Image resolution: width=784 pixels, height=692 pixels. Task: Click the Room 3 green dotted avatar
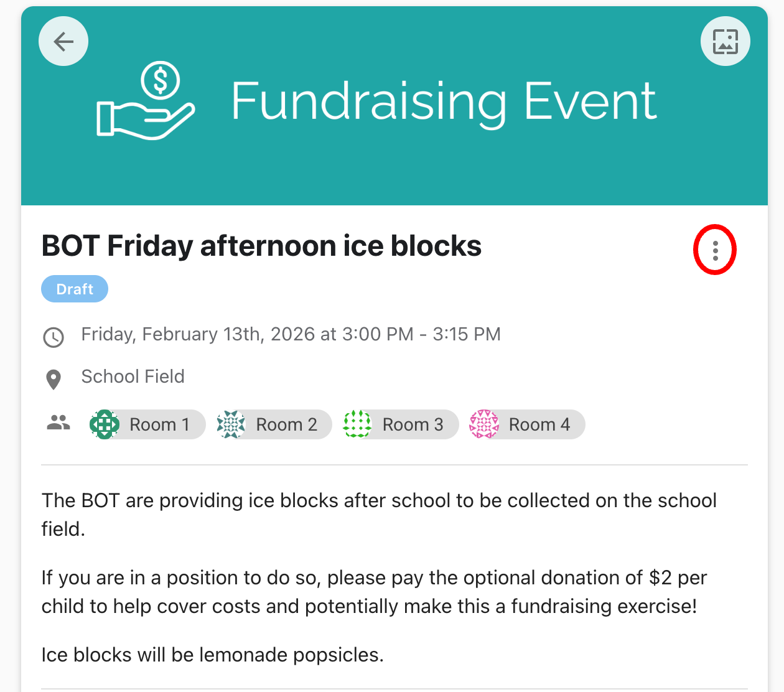click(x=358, y=424)
